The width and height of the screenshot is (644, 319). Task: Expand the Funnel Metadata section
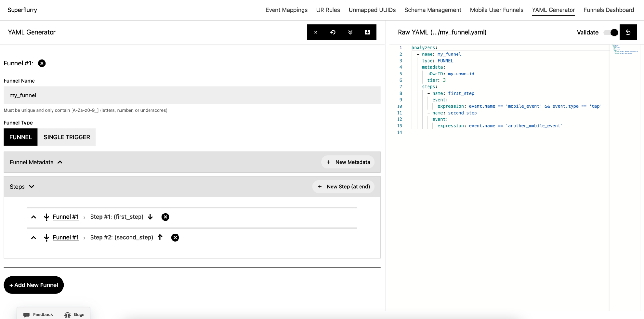click(x=60, y=162)
